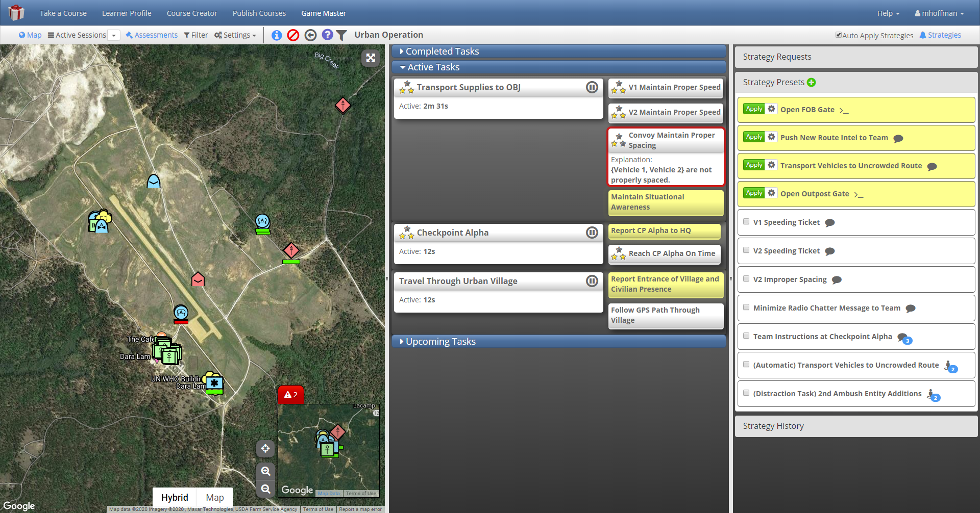Open the Learner Profile page
Viewport: 980px width, 513px height.
click(127, 13)
